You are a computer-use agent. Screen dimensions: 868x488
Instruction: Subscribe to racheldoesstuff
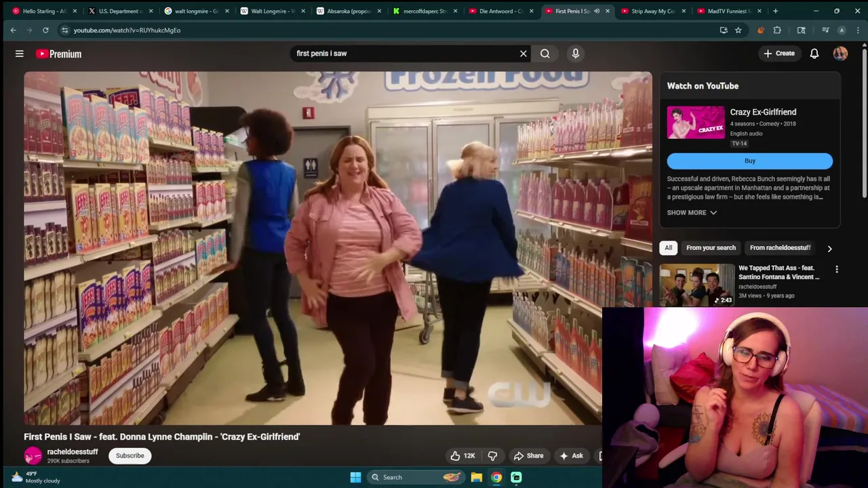[130, 456]
